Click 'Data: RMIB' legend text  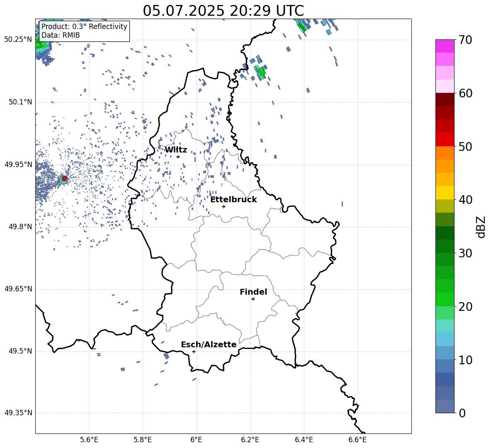point(61,35)
